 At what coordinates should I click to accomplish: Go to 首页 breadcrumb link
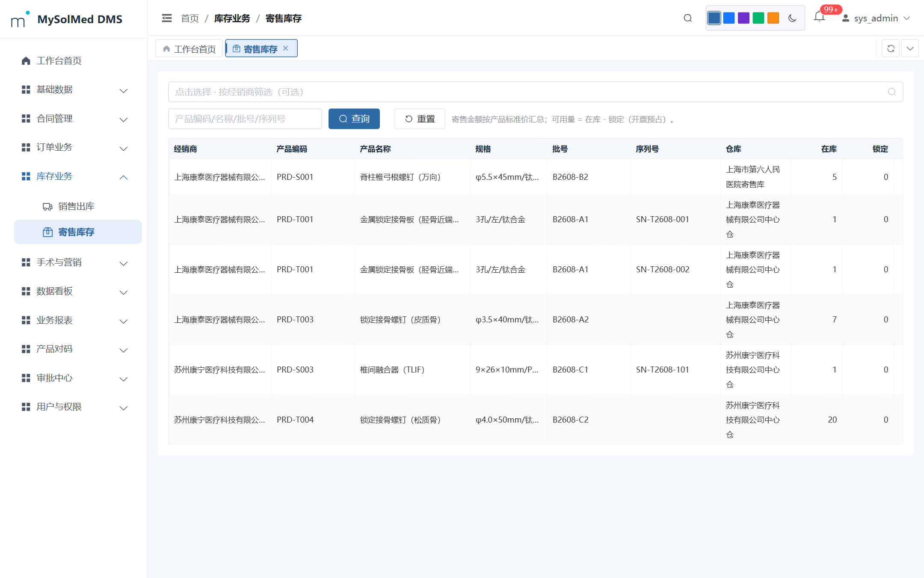[x=190, y=18]
